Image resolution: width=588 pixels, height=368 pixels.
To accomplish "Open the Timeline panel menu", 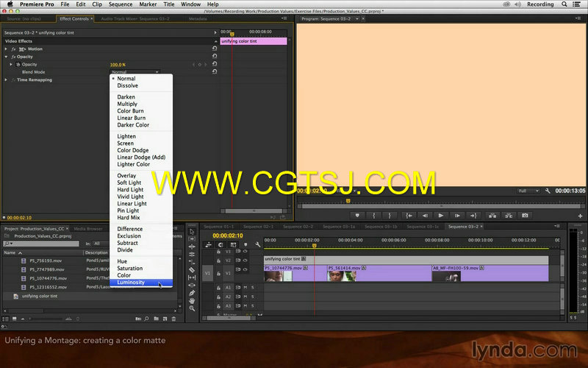I will pyautogui.click(x=557, y=226).
